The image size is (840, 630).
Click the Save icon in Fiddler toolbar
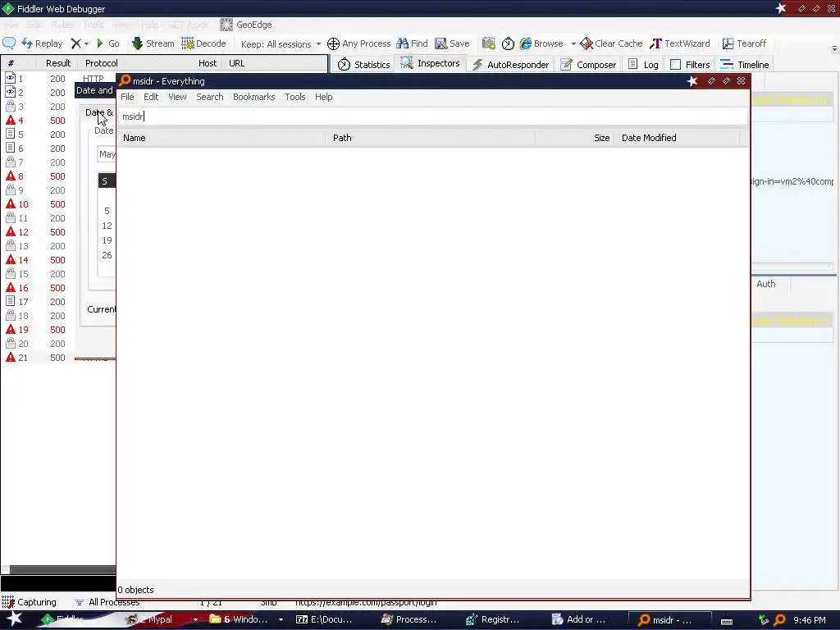click(441, 43)
